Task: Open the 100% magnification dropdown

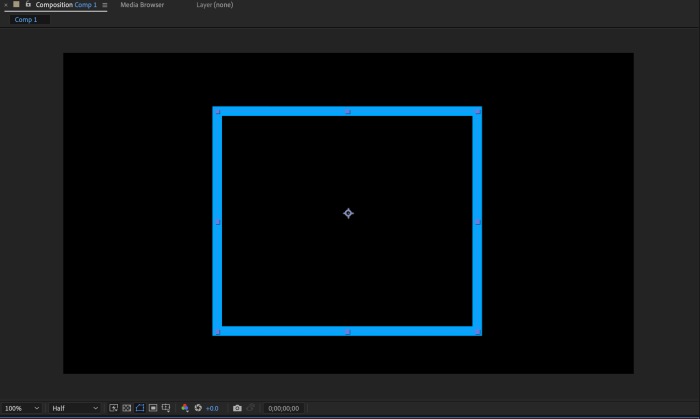Action: click(21, 408)
